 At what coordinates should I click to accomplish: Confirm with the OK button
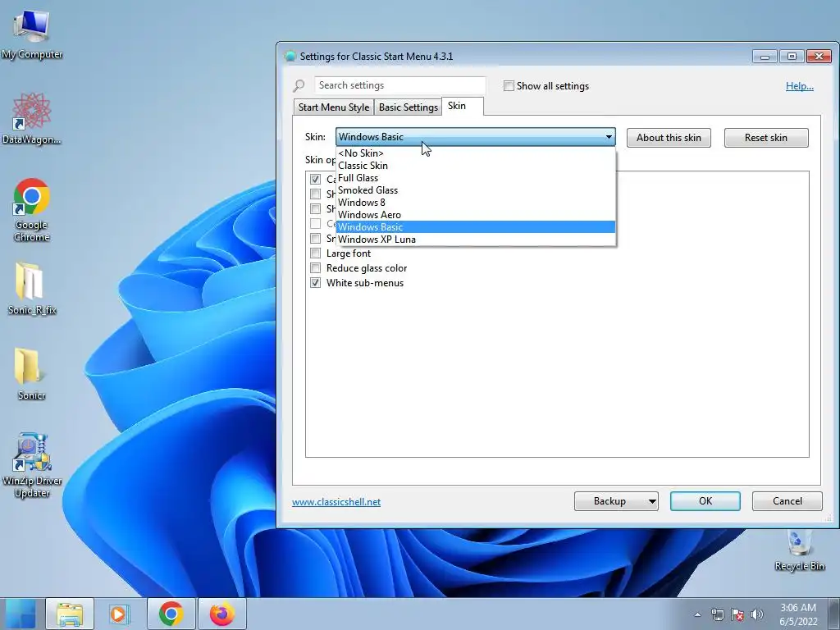tap(705, 501)
